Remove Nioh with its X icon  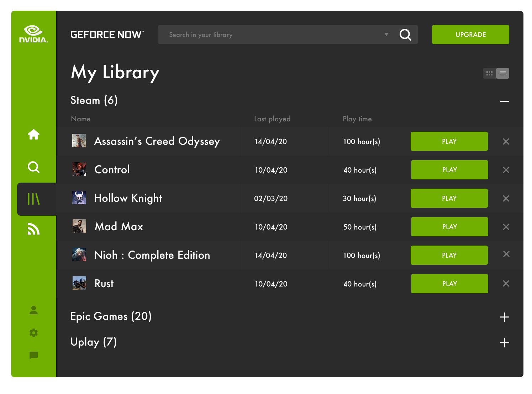(x=506, y=254)
